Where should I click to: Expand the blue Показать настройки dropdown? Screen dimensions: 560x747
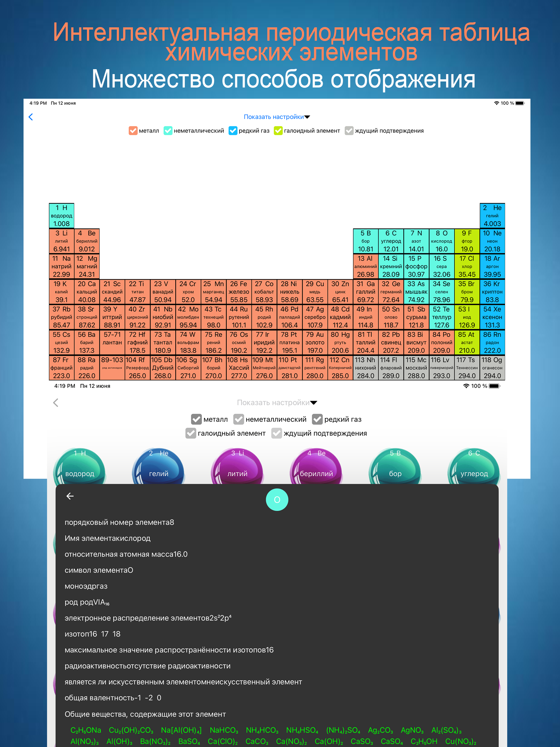[x=277, y=117]
